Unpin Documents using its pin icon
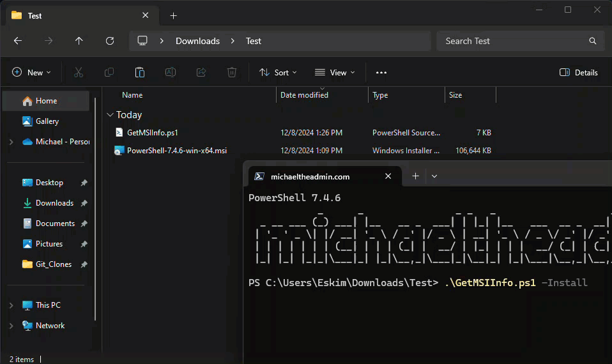612x364 pixels. point(84,224)
